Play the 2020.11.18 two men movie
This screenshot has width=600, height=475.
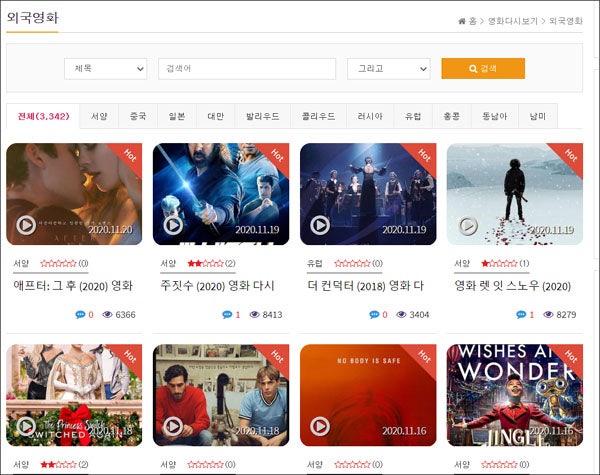click(173, 426)
